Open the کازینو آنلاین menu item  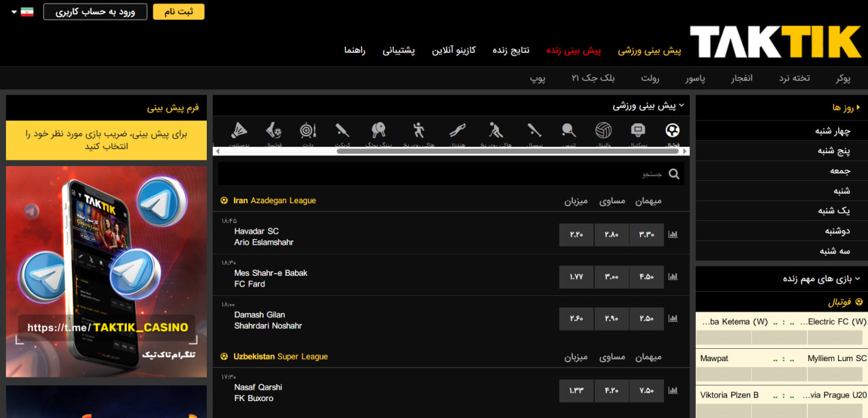454,51
